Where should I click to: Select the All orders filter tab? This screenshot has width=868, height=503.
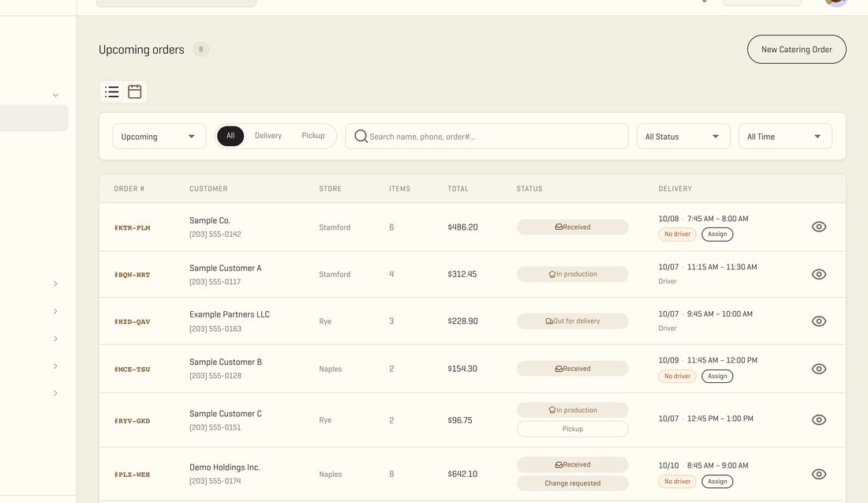tap(230, 136)
